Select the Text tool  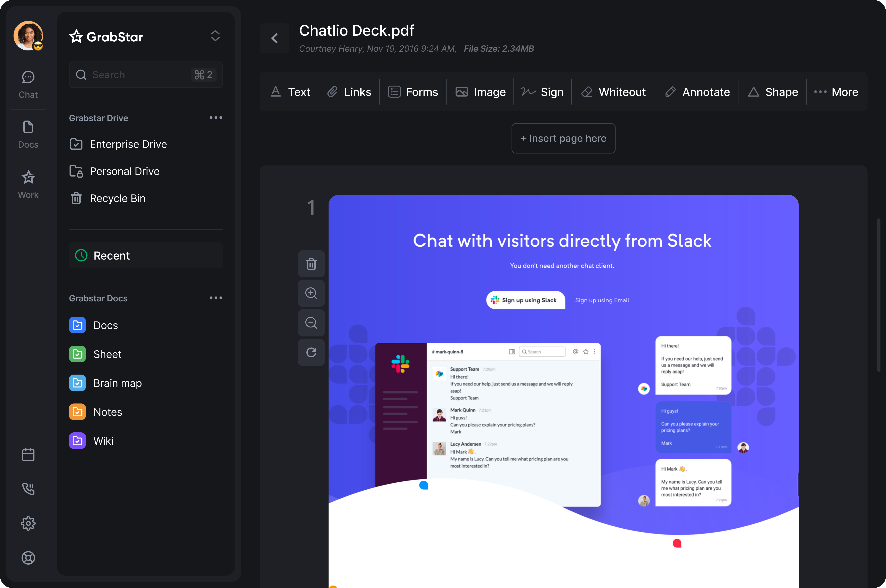[x=290, y=92]
